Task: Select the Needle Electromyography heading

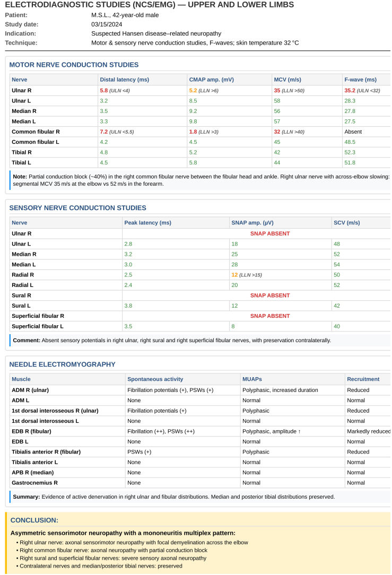Action: (x=63, y=364)
